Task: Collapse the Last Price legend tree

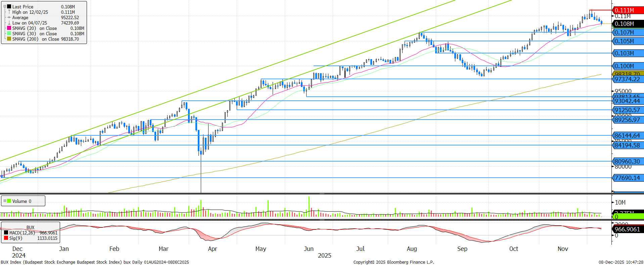Action: [x=5, y=6]
